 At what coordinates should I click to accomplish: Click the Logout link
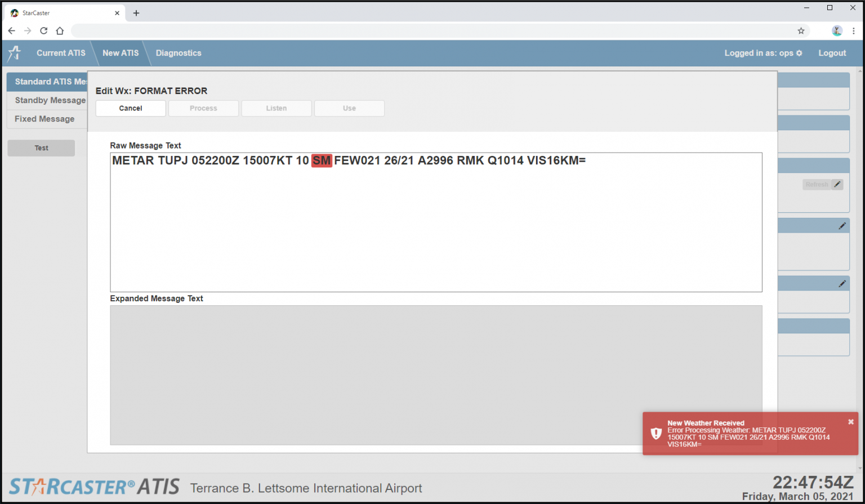[x=832, y=53]
